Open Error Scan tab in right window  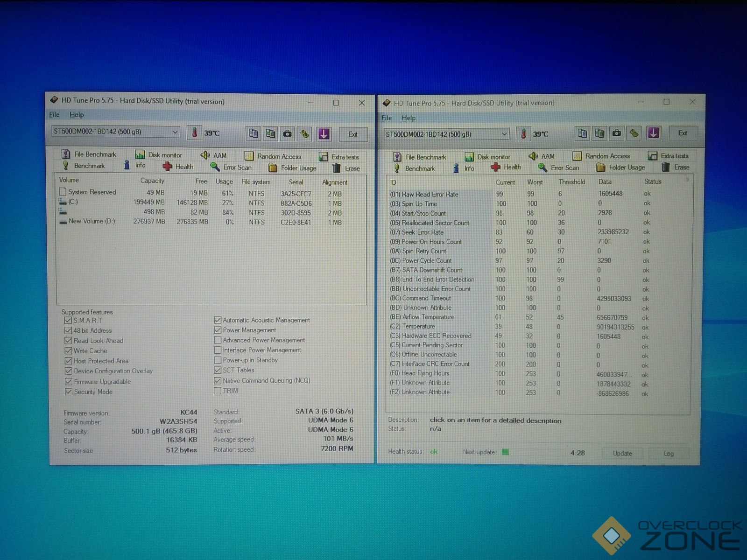click(x=559, y=167)
